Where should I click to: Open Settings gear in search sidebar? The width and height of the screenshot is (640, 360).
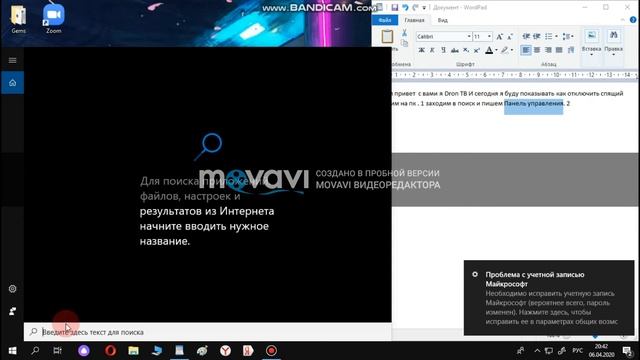(12, 289)
